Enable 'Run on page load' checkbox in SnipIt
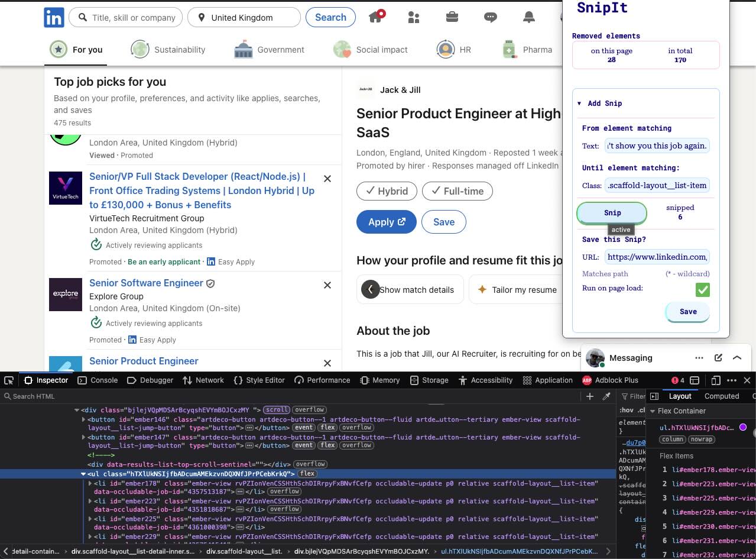 [702, 290]
